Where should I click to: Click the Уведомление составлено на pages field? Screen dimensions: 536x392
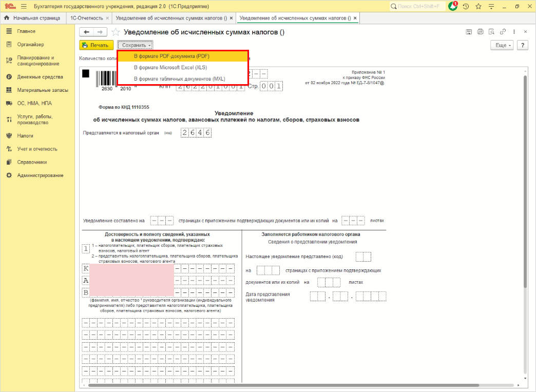[x=162, y=221]
